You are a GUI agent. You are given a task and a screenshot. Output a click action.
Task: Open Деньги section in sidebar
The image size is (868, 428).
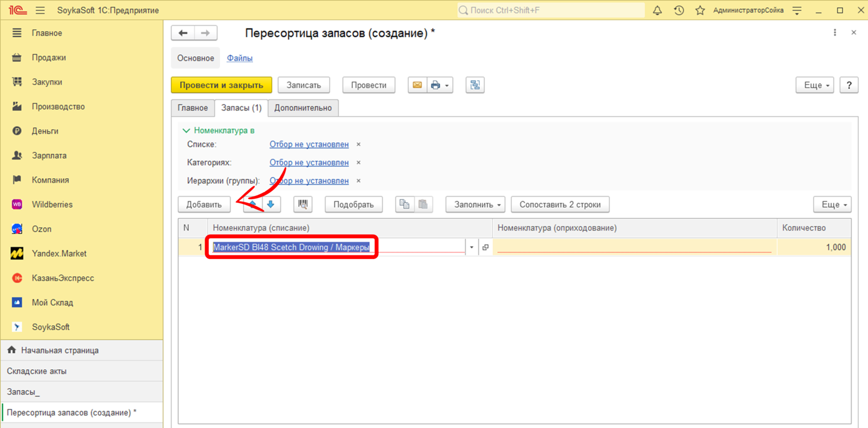pyautogui.click(x=45, y=131)
